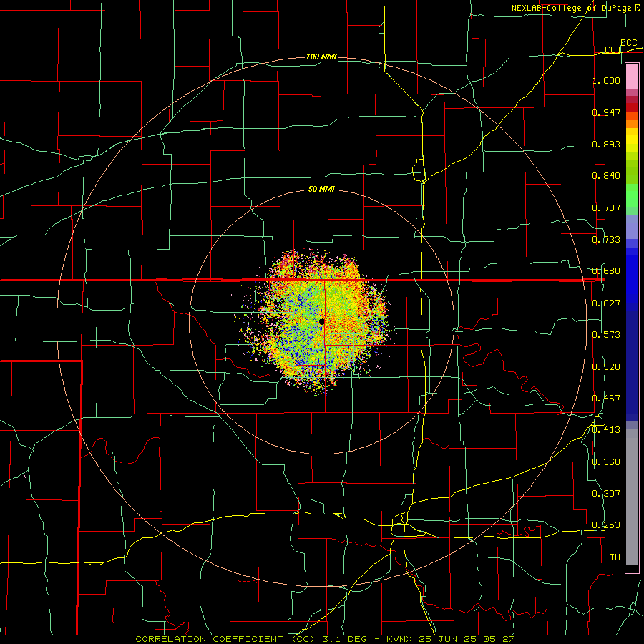This screenshot has width=644, height=644.
Task: Click the NEXLAB-College of DuPage credit text
Action: coord(575,8)
